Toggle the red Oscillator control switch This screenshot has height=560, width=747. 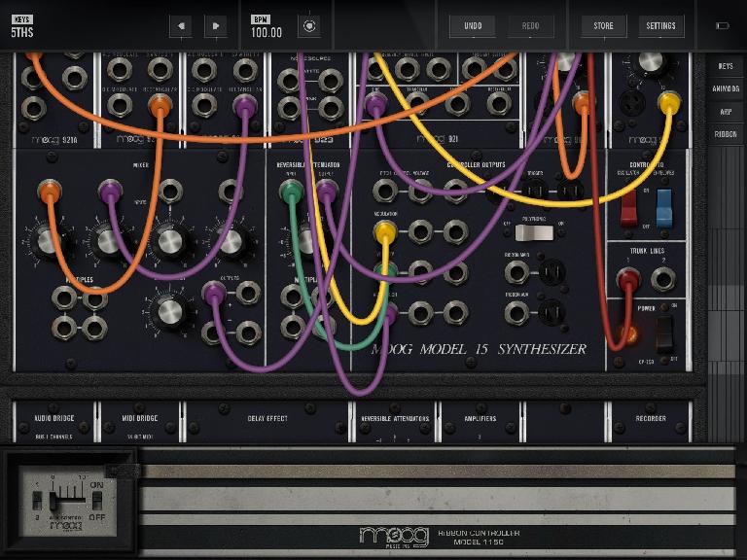(628, 208)
